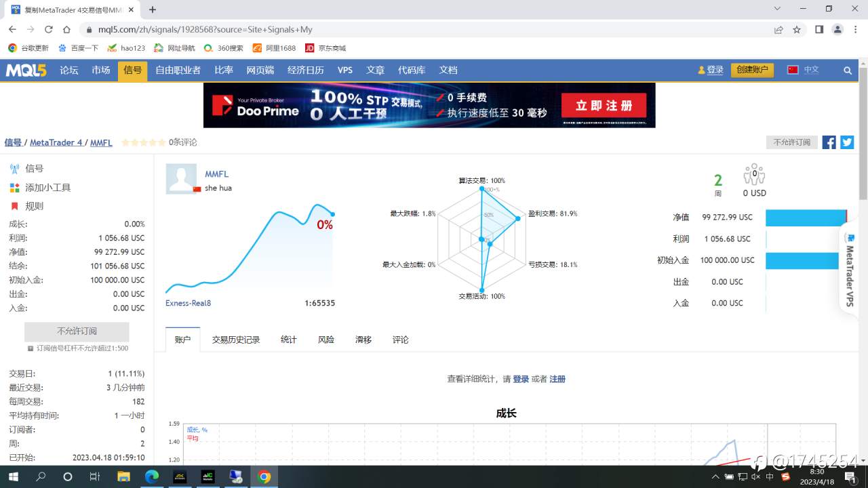Viewport: 868px width, 488px height.
Task: Go to browser home page
Action: coord(66,29)
